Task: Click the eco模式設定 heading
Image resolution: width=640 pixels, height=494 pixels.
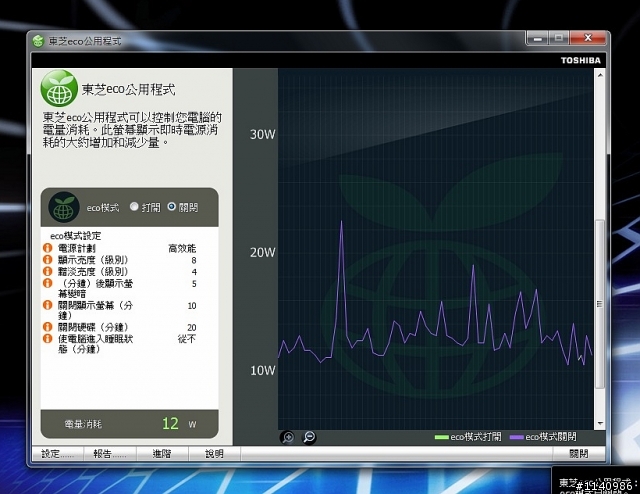Action: click(x=76, y=236)
